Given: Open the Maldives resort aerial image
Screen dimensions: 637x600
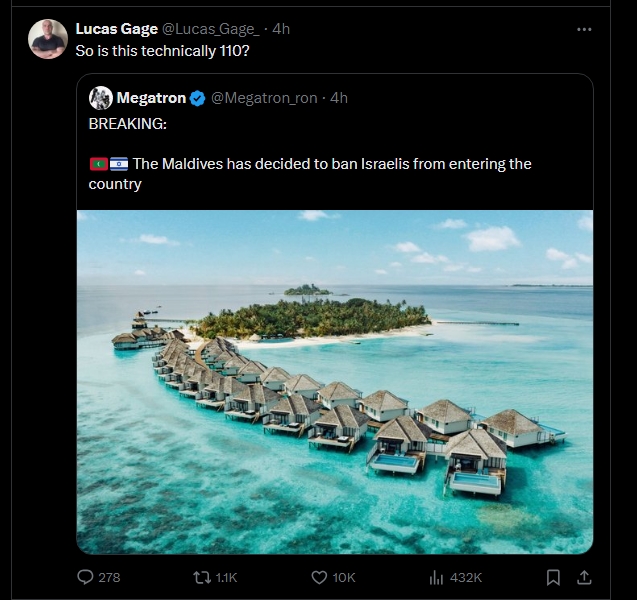Looking at the screenshot, I should [335, 381].
